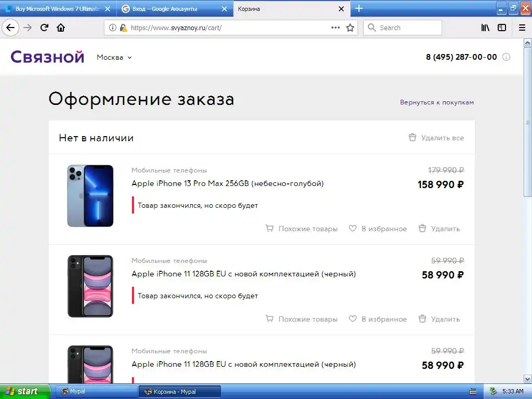The image size is (532, 399).
Task: Switch to Mypal taskbar window
Action: [96, 392]
